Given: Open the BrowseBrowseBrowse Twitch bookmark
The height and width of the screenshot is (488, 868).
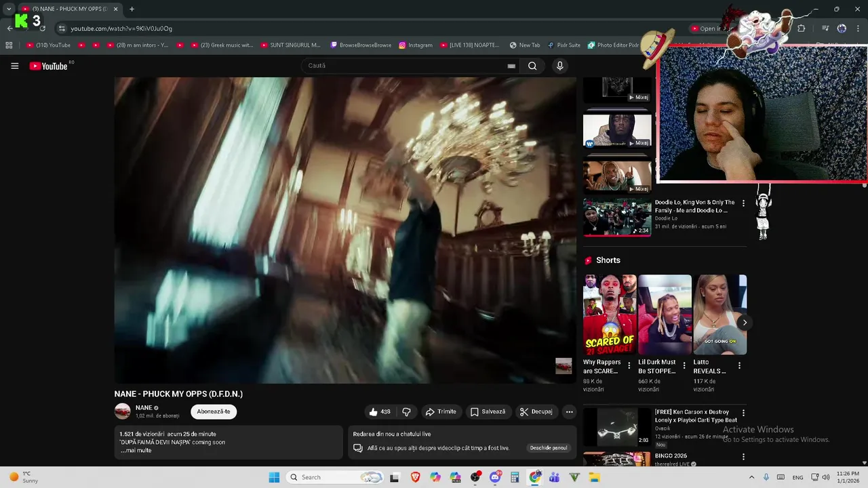Looking at the screenshot, I should click(x=361, y=45).
